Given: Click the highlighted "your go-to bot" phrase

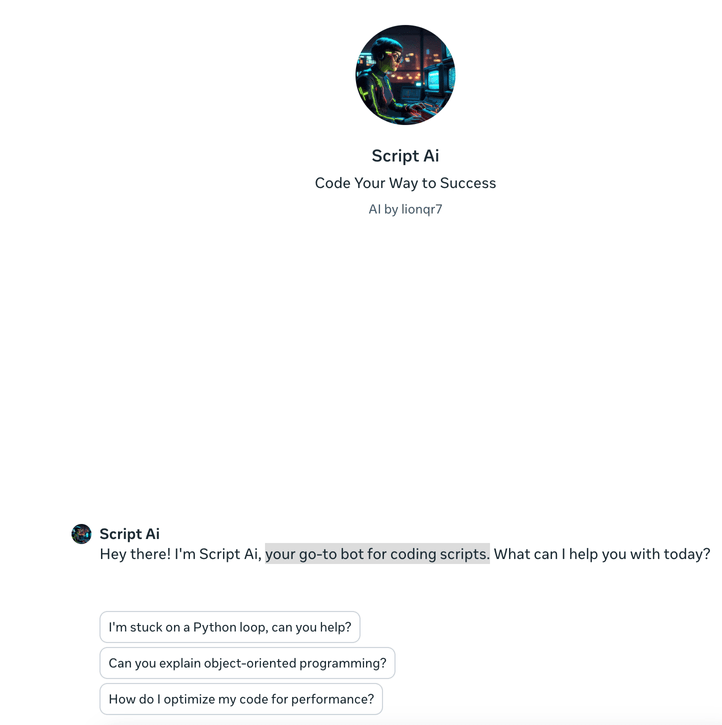Looking at the screenshot, I should pyautogui.click(x=325, y=554).
